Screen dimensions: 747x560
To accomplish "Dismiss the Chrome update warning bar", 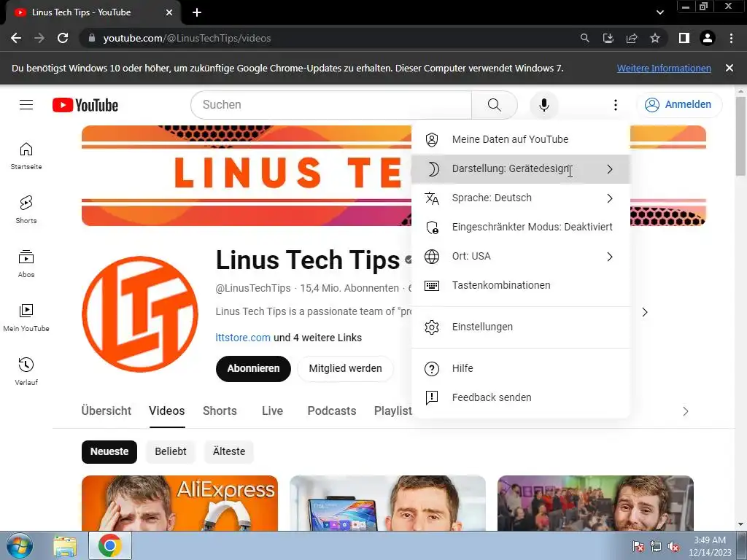I will 729,68.
